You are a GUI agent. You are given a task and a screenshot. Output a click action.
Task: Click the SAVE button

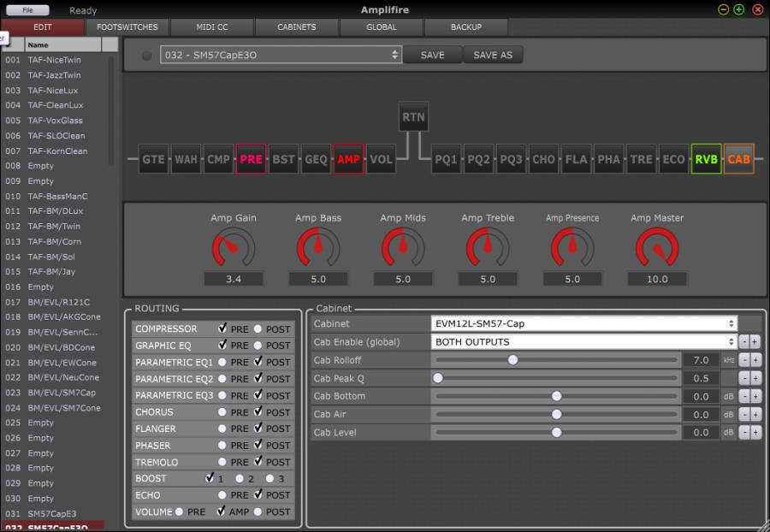pos(433,55)
